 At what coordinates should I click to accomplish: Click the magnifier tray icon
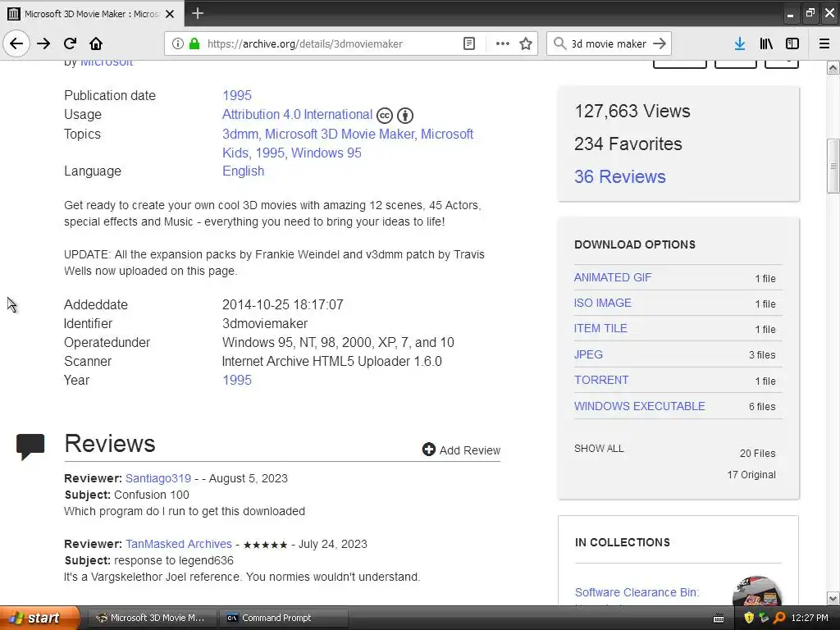779,618
